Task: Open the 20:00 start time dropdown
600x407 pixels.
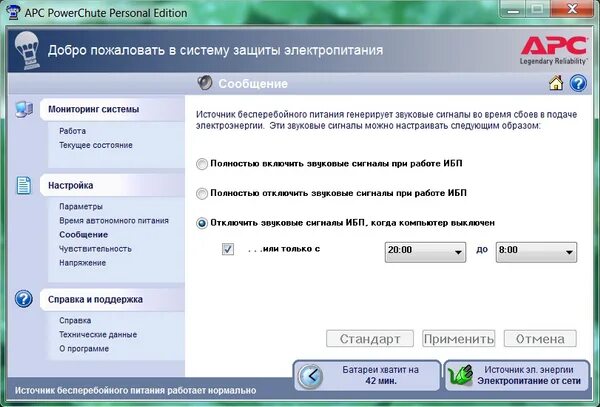Action: pos(425,252)
